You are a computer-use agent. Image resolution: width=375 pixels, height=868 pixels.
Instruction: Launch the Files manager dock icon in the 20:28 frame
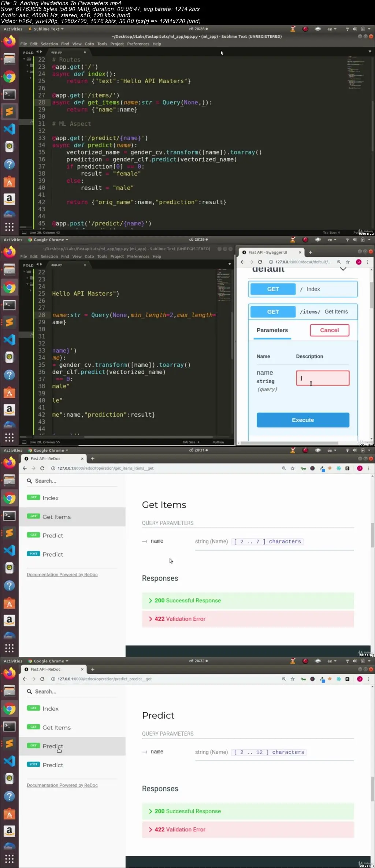[x=10, y=59]
